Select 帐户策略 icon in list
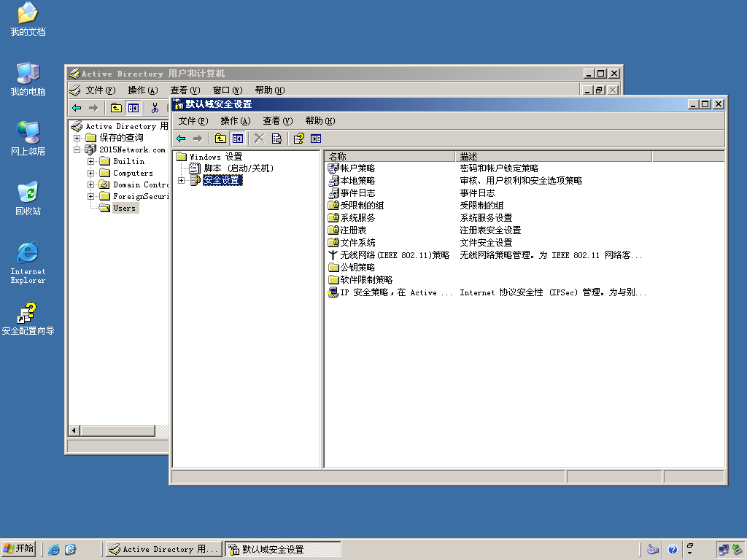The image size is (747, 560). pyautogui.click(x=333, y=168)
